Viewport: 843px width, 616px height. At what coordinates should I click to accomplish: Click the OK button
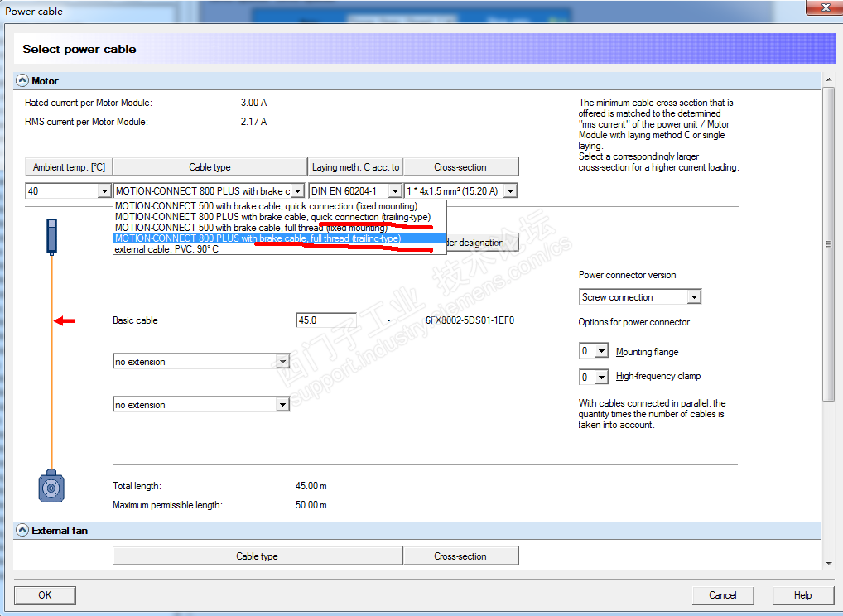(46, 595)
